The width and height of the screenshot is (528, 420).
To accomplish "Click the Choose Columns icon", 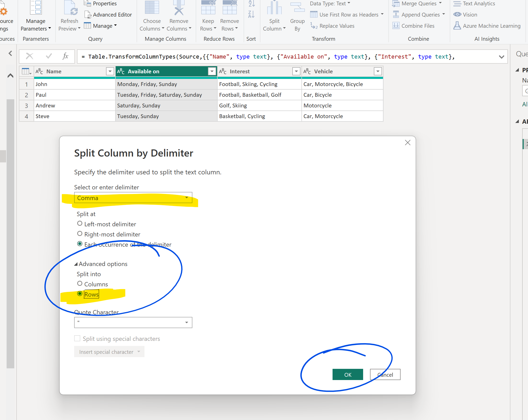I will click(x=152, y=8).
